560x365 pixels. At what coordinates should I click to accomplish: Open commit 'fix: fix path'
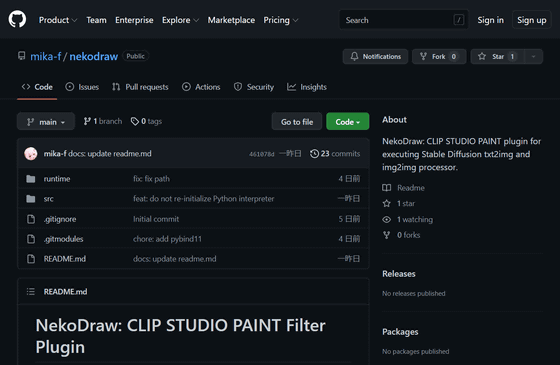151,179
